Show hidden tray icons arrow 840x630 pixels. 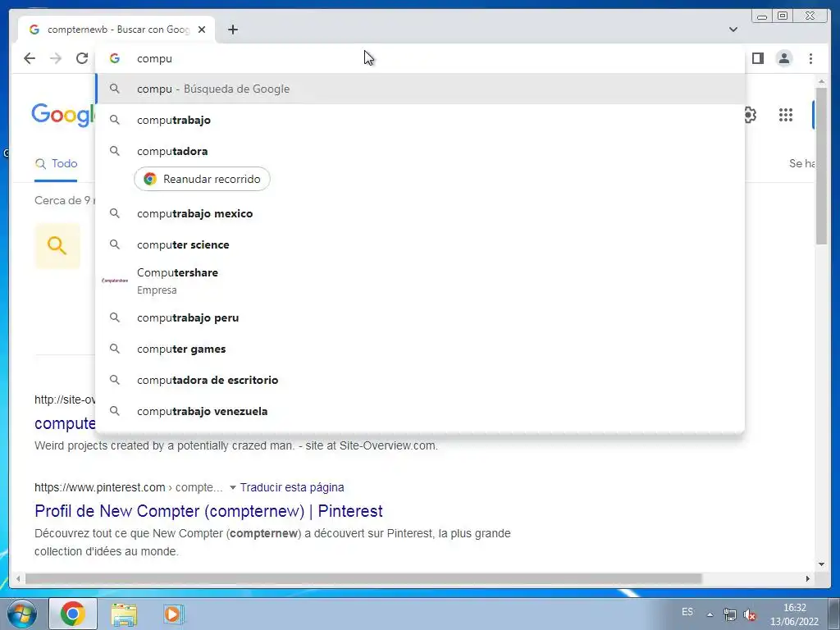click(x=710, y=614)
